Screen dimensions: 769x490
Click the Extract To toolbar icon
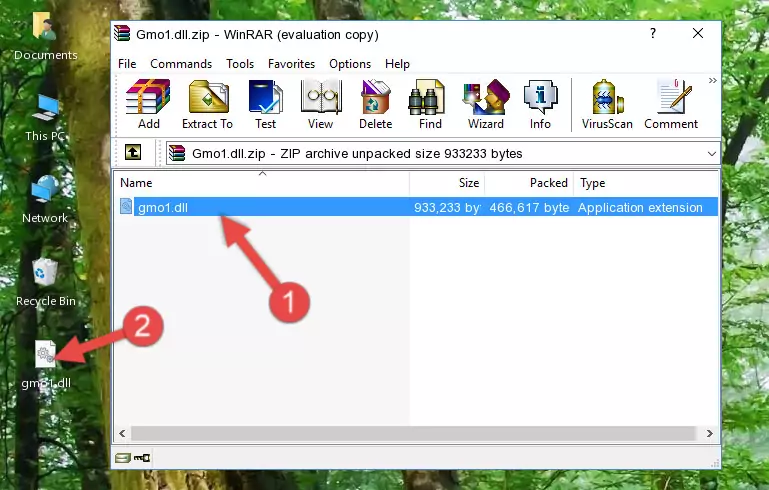pyautogui.click(x=207, y=104)
